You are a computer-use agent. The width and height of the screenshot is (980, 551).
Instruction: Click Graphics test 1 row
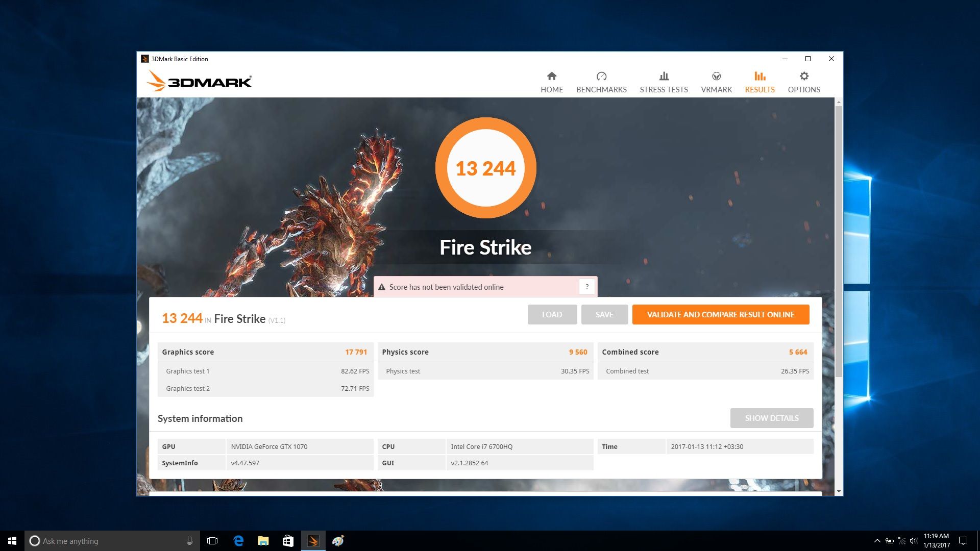(x=265, y=371)
